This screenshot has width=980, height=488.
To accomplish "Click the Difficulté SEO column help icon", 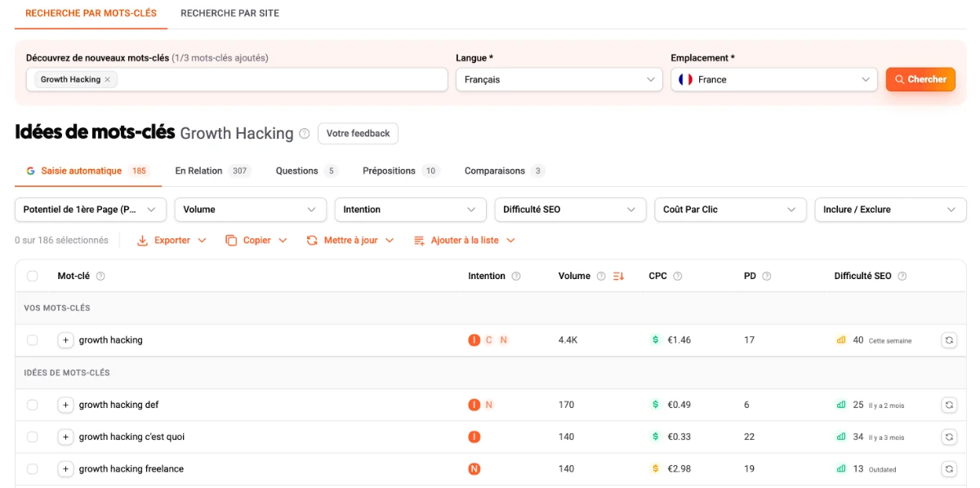I will [902, 277].
